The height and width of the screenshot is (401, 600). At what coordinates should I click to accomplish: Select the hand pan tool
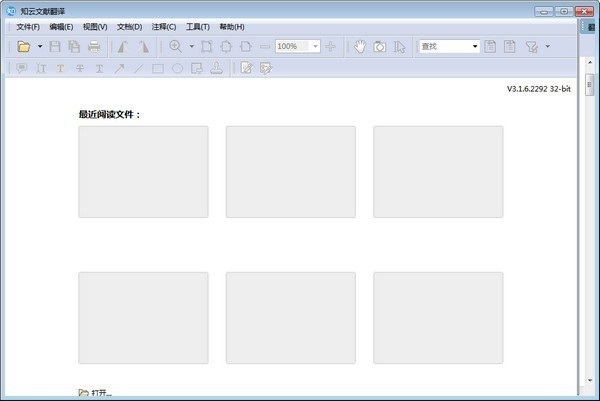[360, 47]
